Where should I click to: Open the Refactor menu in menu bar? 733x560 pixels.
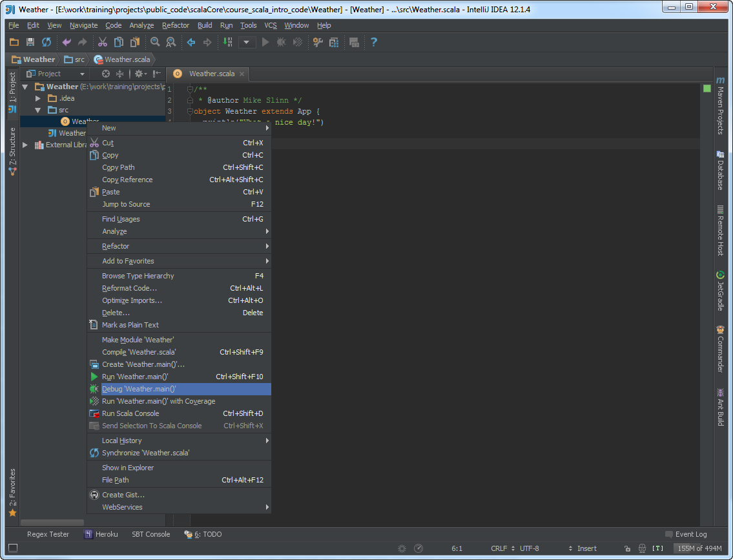point(175,25)
